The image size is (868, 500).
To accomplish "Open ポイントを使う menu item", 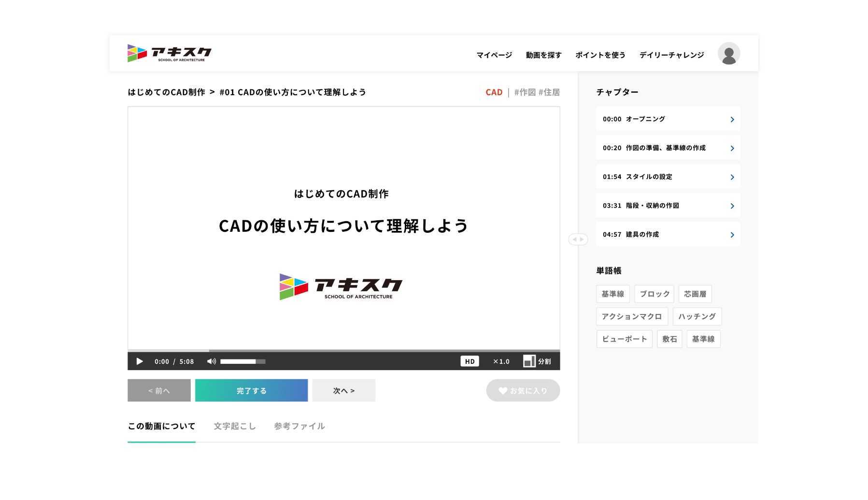I will [x=600, y=55].
